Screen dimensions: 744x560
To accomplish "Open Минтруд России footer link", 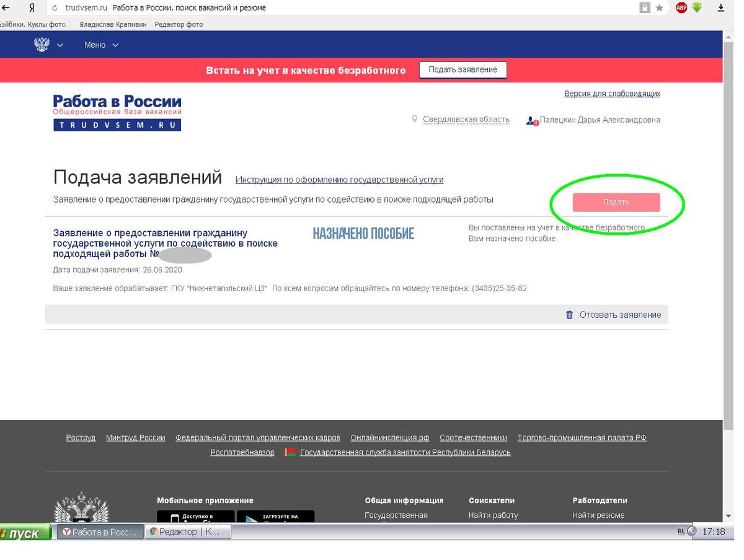I will pos(135,437).
